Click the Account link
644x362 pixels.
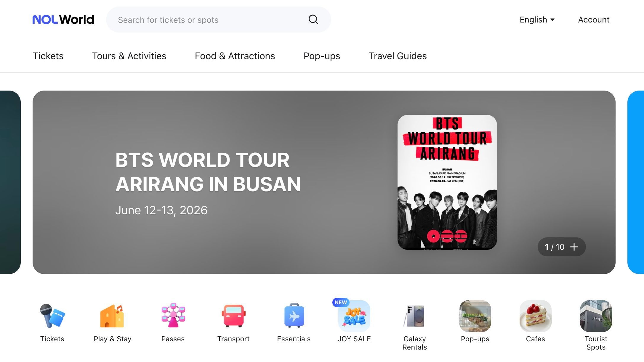[x=594, y=20]
